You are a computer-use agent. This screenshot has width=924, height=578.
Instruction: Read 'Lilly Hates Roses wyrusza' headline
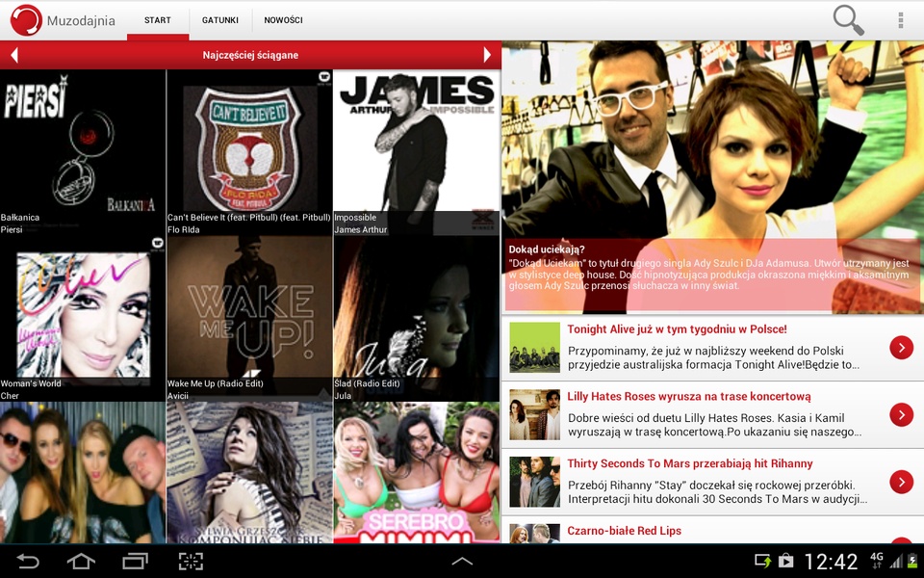689,396
